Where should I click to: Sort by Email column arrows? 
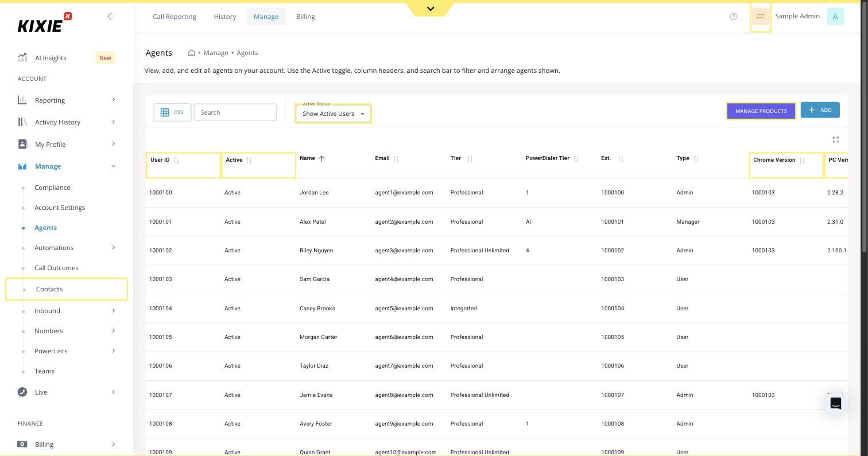(x=396, y=159)
